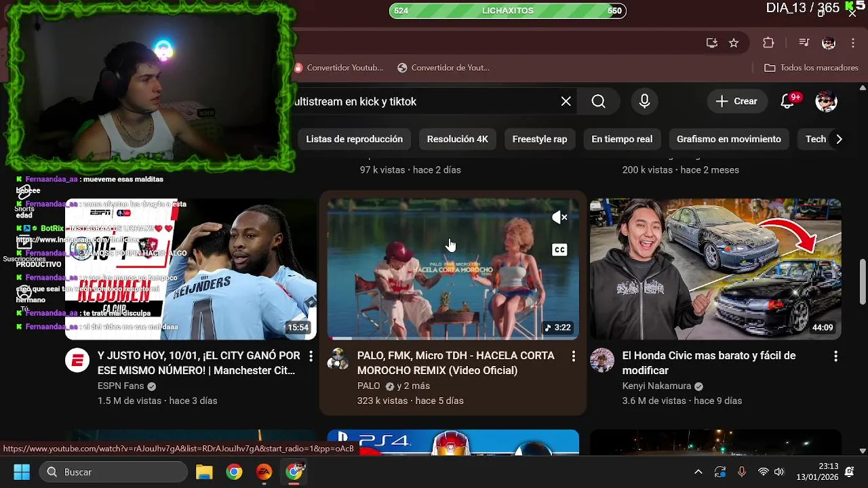Image resolution: width=868 pixels, height=488 pixels.
Task: Start voice search with the microphone
Action: (645, 102)
